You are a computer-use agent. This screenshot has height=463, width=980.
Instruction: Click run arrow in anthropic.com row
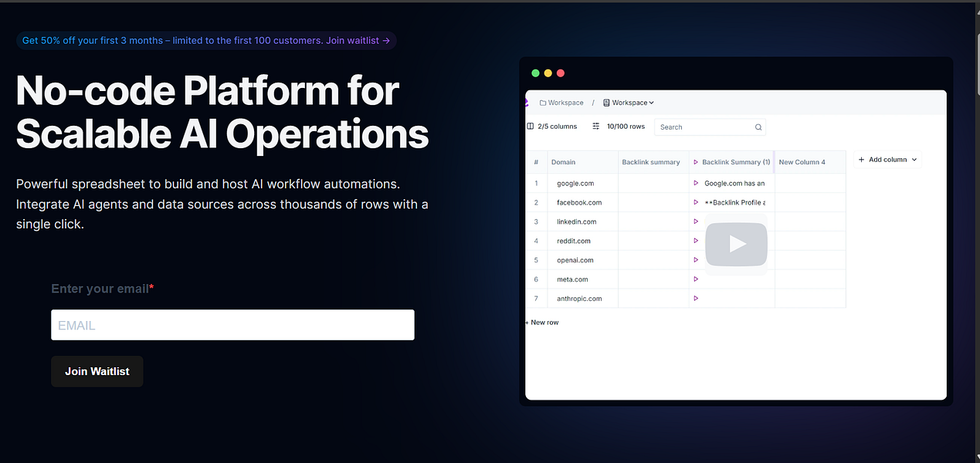(696, 299)
